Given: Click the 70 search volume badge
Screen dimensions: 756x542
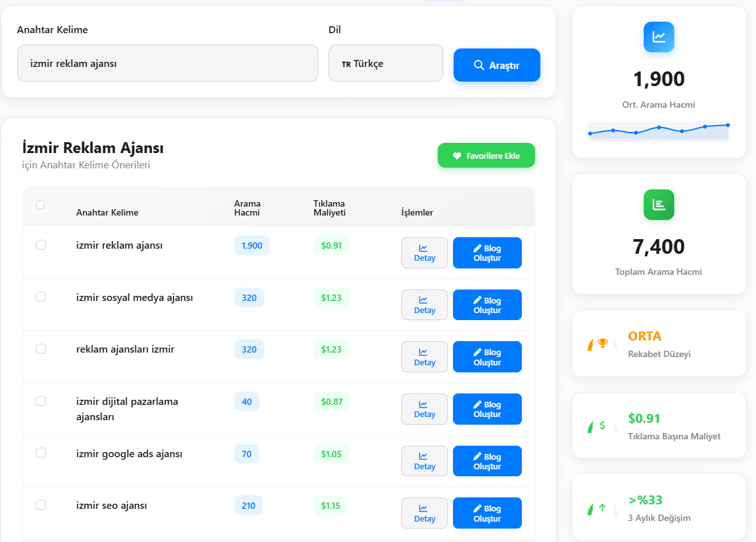Looking at the screenshot, I should click(246, 454).
